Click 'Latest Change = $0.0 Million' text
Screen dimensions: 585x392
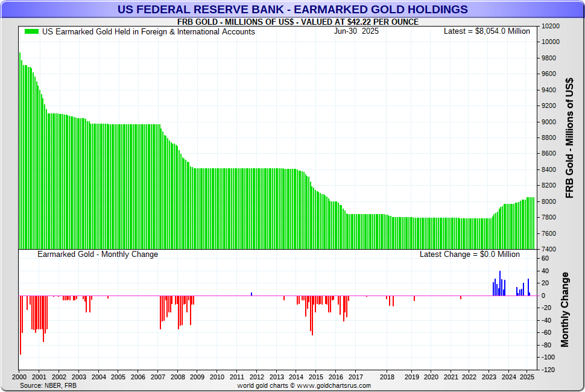(470, 254)
